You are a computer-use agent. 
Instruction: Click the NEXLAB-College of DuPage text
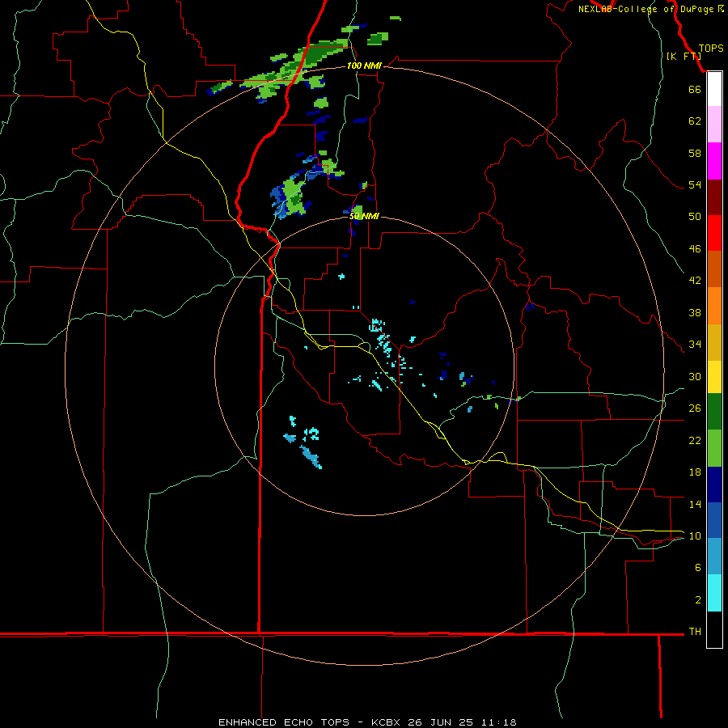tap(645, 9)
